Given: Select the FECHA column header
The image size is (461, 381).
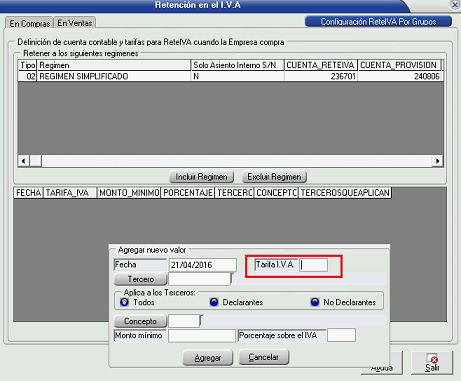Looking at the screenshot, I should 28,193.
